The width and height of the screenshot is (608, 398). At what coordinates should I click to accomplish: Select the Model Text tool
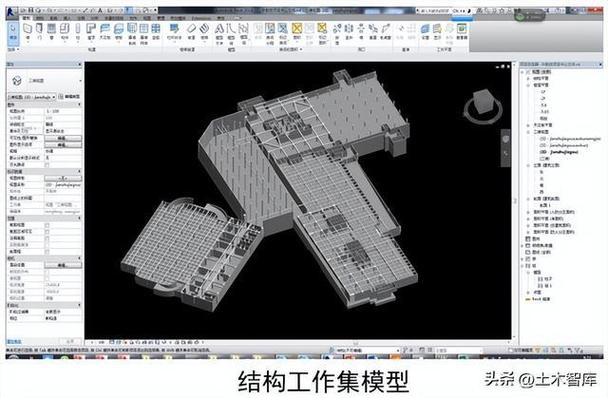click(219, 33)
